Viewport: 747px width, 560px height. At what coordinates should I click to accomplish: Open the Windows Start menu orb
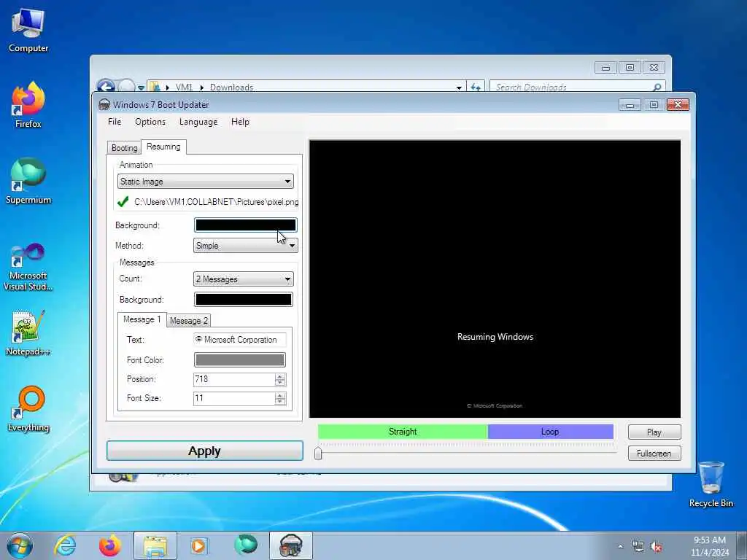click(x=20, y=545)
